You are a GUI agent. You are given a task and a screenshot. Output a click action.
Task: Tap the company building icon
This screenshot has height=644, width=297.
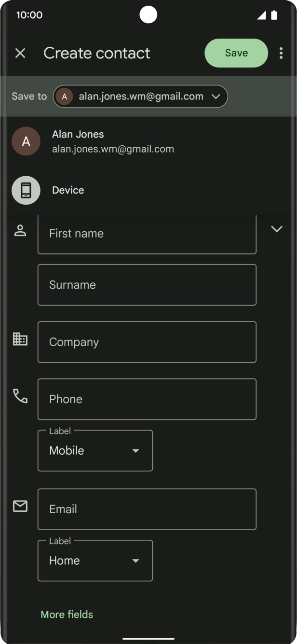click(20, 339)
